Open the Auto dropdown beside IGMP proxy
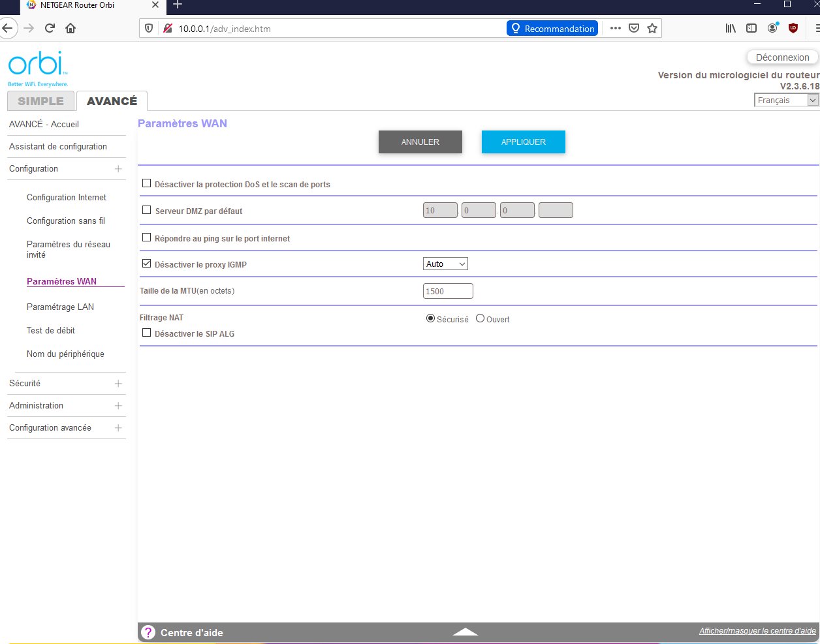The width and height of the screenshot is (820, 644). [445, 264]
